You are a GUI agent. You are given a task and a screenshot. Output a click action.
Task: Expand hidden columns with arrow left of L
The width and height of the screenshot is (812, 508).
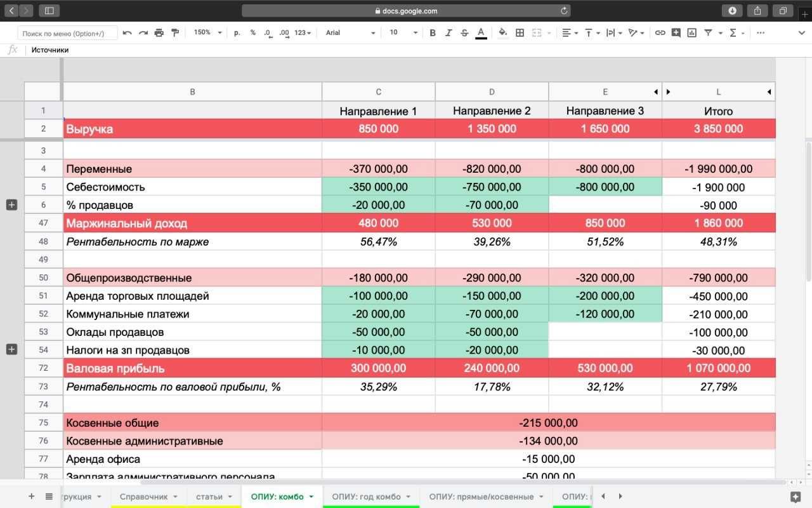(x=668, y=92)
